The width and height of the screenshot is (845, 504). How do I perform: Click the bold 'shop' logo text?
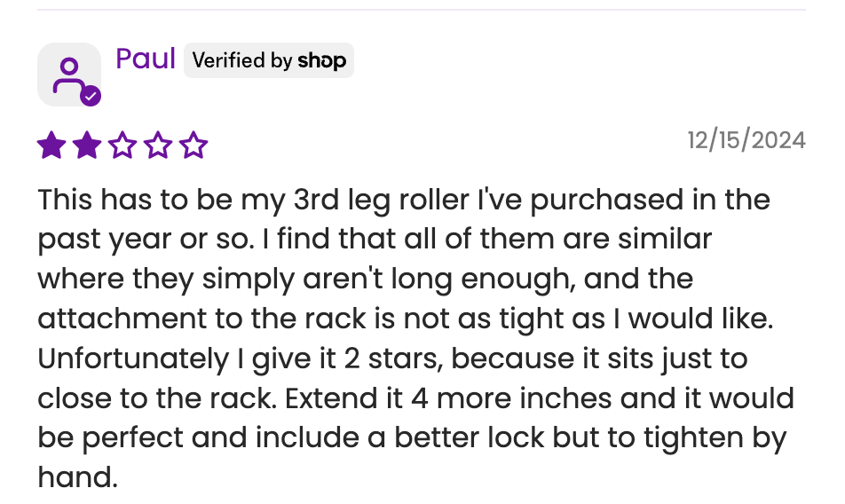(322, 61)
